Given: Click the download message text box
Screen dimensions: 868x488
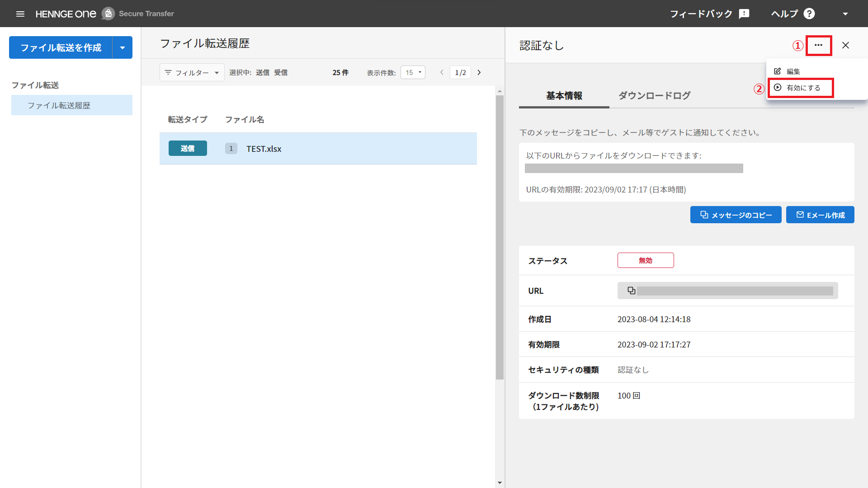Looking at the screenshot, I should (686, 172).
